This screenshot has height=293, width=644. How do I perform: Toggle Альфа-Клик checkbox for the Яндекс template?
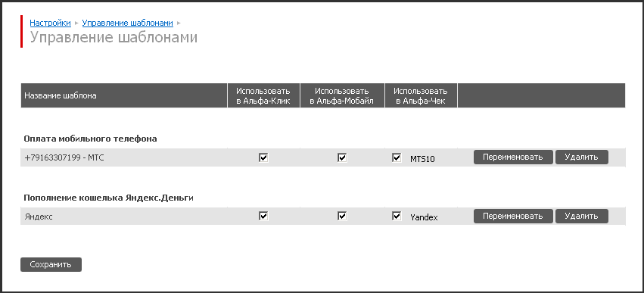[263, 217]
